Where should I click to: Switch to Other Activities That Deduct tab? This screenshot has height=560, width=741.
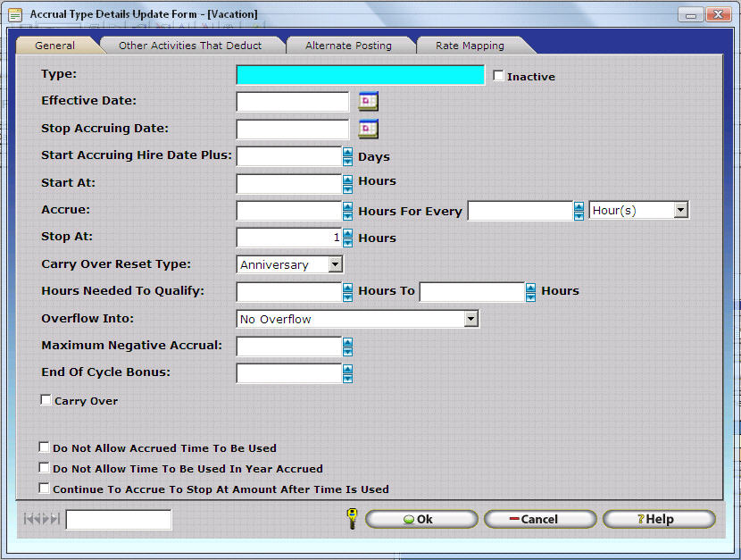tap(190, 46)
